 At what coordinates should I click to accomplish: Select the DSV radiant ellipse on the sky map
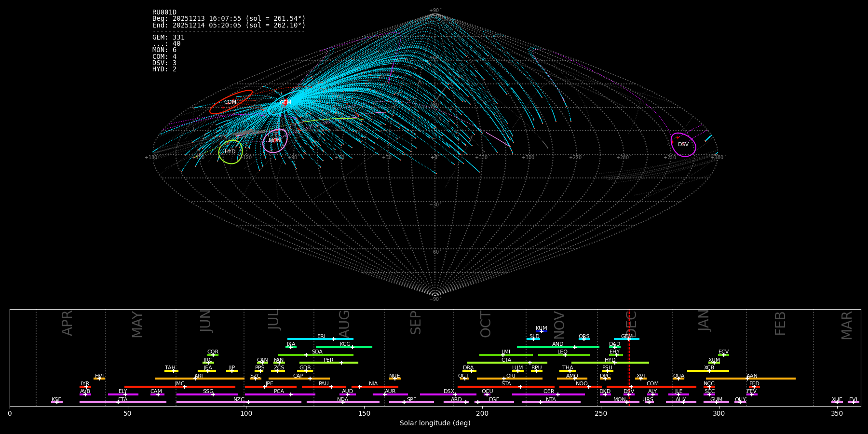683,145
